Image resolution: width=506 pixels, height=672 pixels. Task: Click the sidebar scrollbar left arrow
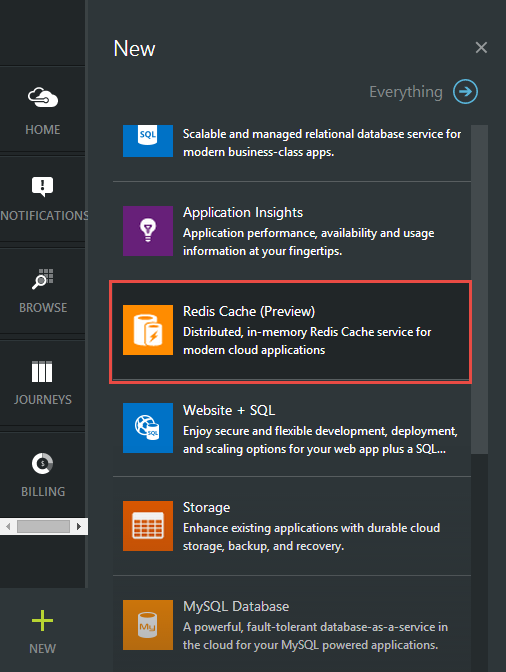pyautogui.click(x=8, y=526)
